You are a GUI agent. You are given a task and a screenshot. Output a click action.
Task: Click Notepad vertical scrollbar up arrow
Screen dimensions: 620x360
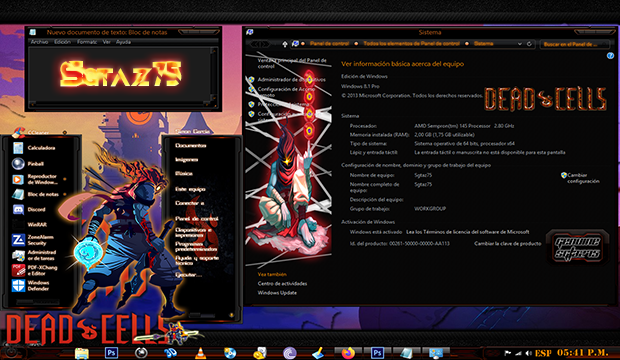(x=214, y=51)
